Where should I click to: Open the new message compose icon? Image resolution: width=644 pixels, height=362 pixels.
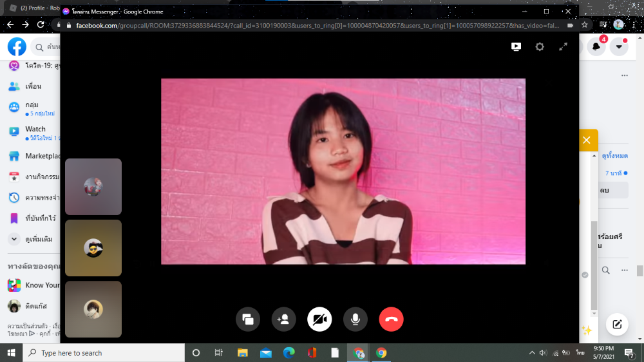[617, 324]
